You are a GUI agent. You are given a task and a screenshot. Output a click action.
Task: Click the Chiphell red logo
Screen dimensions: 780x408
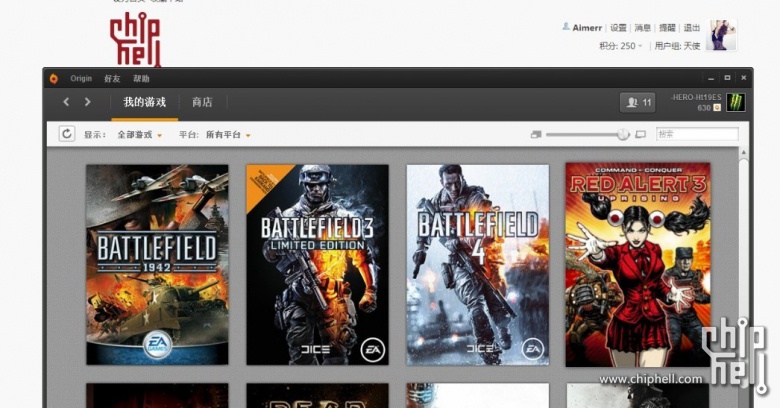pyautogui.click(x=135, y=40)
